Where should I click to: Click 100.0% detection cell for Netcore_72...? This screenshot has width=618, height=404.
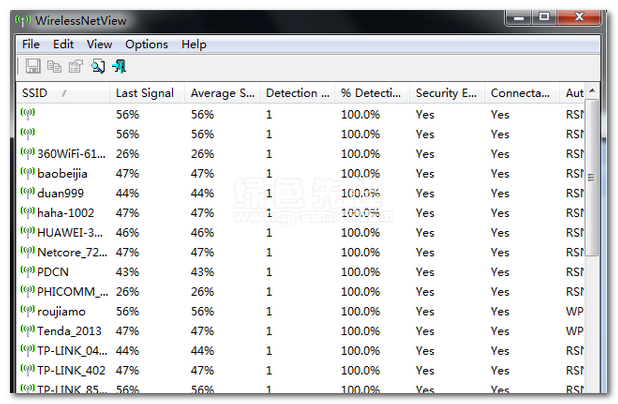360,252
